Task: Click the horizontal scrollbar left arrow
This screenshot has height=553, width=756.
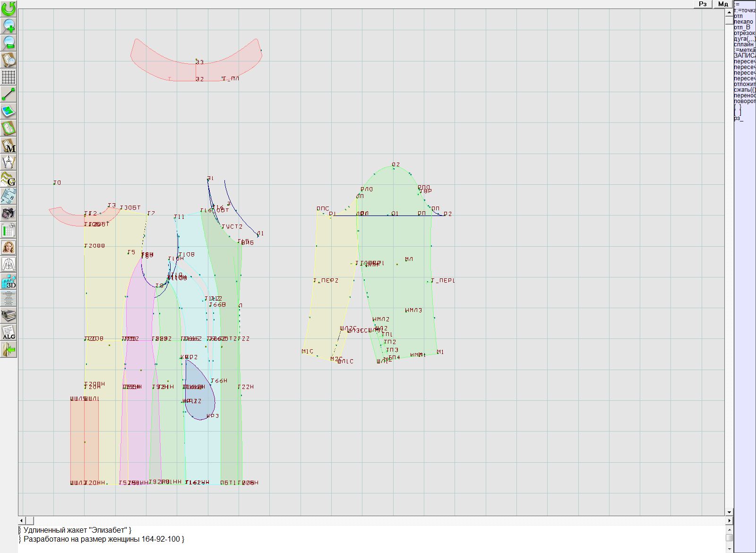Action: (22, 520)
